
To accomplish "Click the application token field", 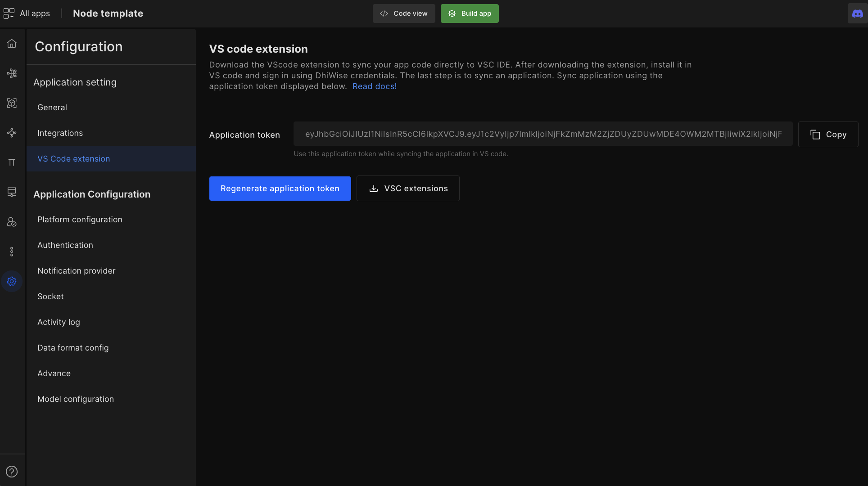I will tap(543, 134).
